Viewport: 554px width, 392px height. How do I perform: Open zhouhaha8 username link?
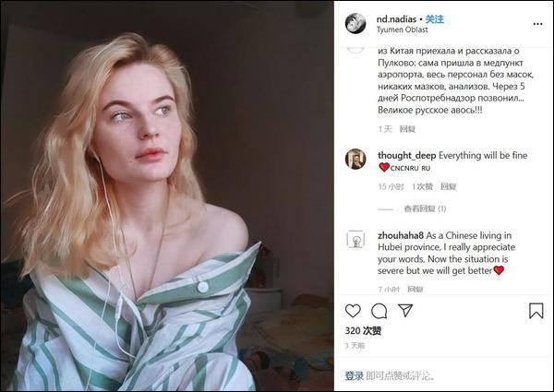pyautogui.click(x=401, y=235)
